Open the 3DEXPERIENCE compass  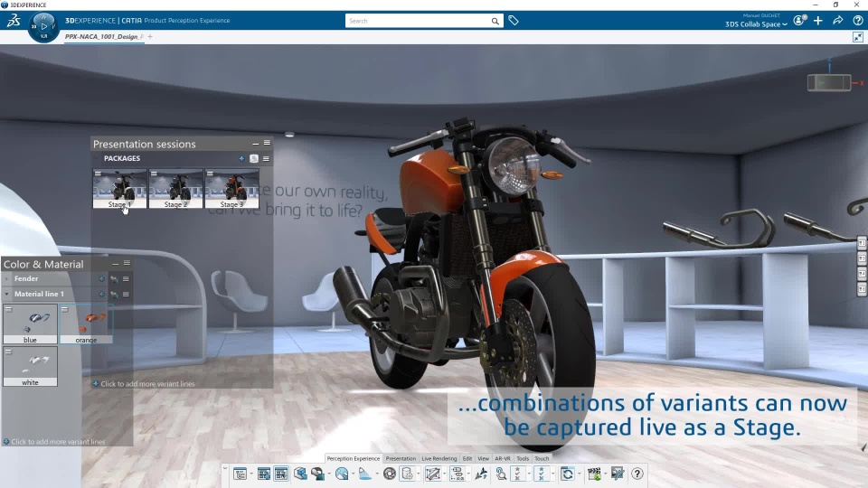[x=43, y=26]
